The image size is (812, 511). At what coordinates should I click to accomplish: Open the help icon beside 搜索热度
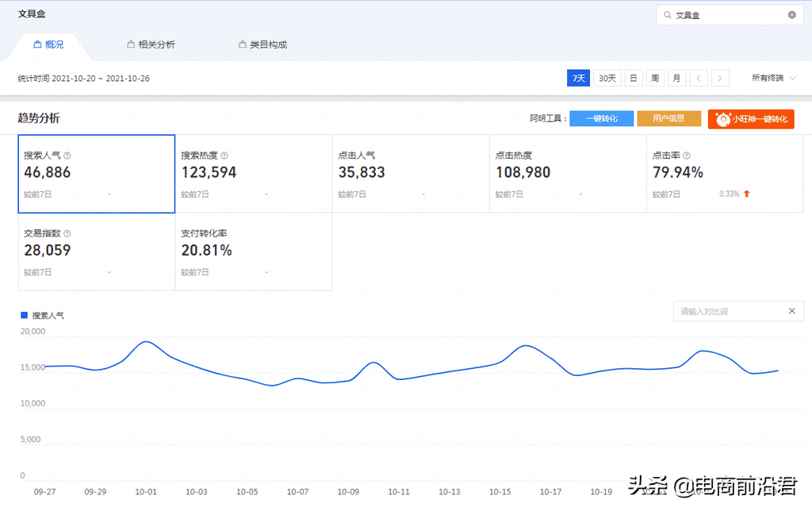(224, 156)
